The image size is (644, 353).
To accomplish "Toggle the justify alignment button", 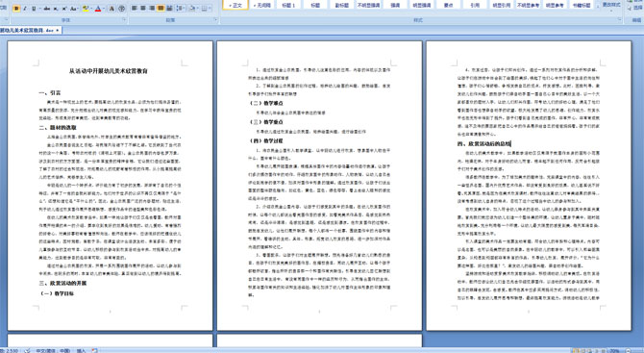I will click(161, 9).
